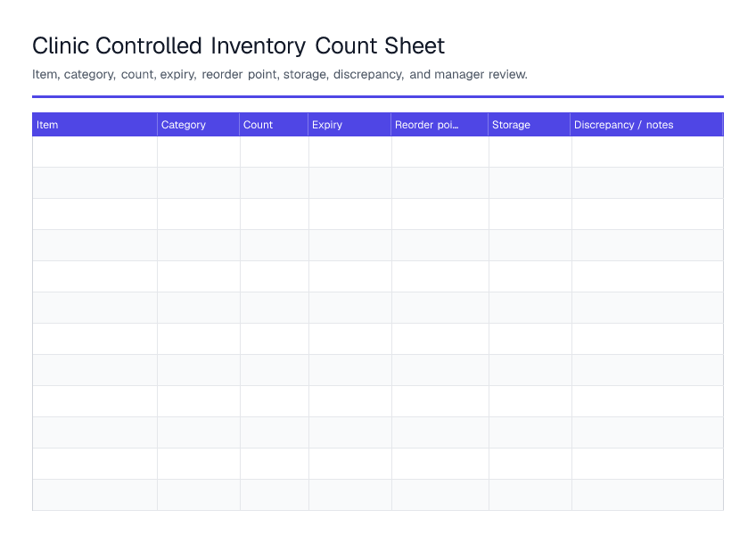Click the Clinic Controlled Inventory Count Sheet title

tap(238, 46)
